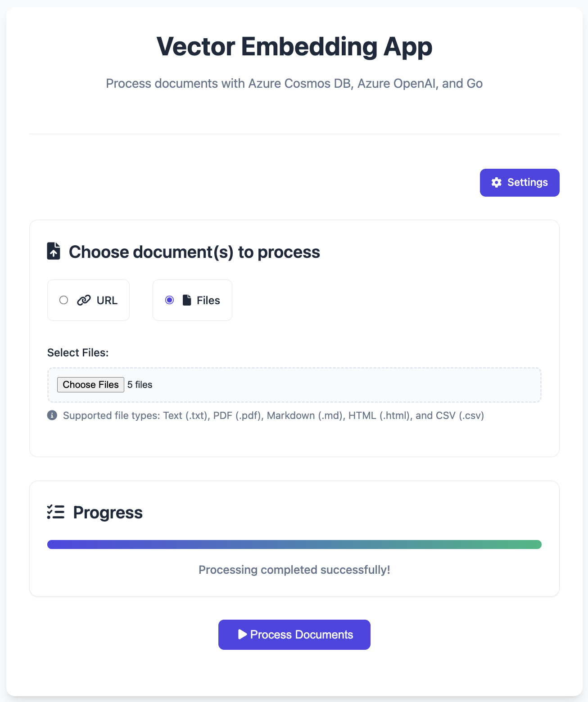Screen dimensions: 588x702
Task: Start processing with Process Documents text
Action: pyautogui.click(x=302, y=634)
